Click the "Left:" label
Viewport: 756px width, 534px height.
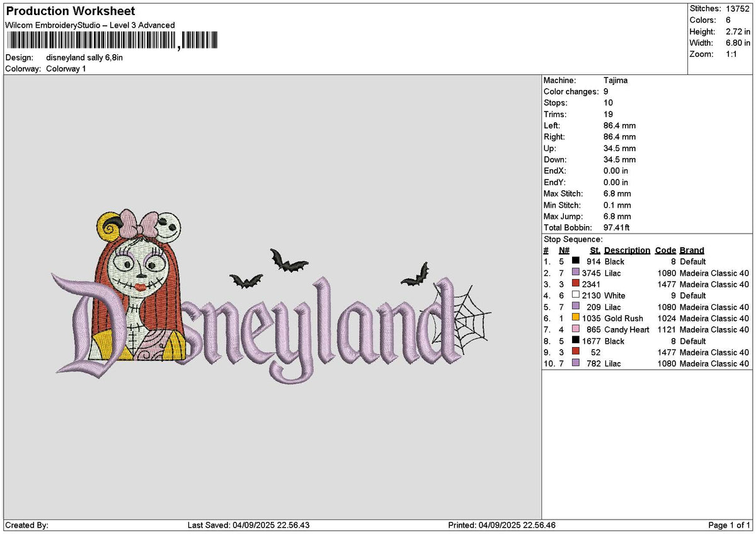click(552, 125)
